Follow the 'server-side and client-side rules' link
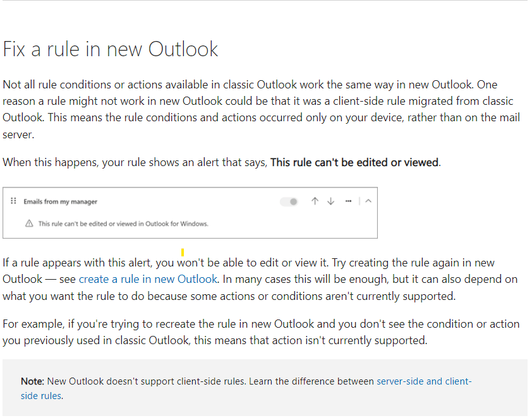532x418 pixels. (x=423, y=381)
